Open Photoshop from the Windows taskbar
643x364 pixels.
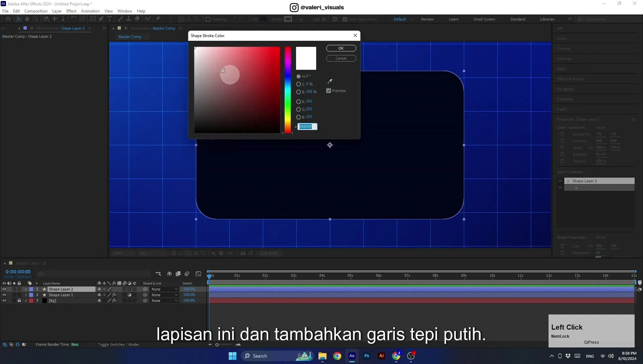tap(367, 356)
